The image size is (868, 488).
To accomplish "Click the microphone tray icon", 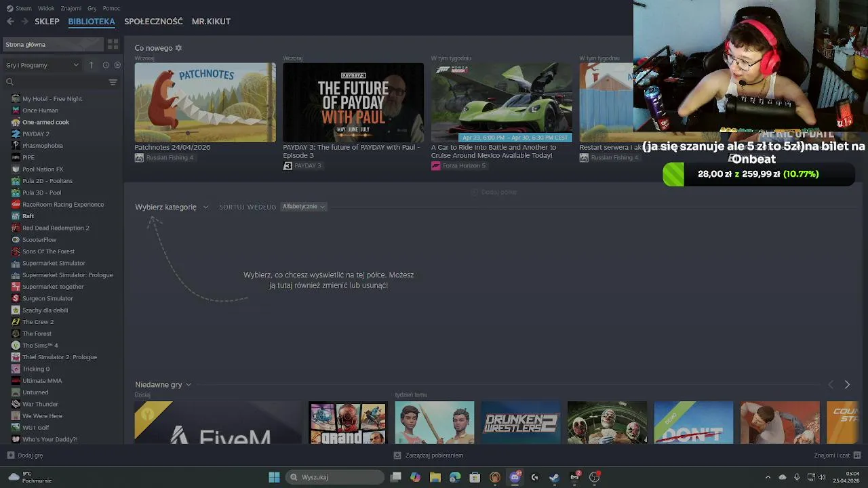I will (797, 477).
